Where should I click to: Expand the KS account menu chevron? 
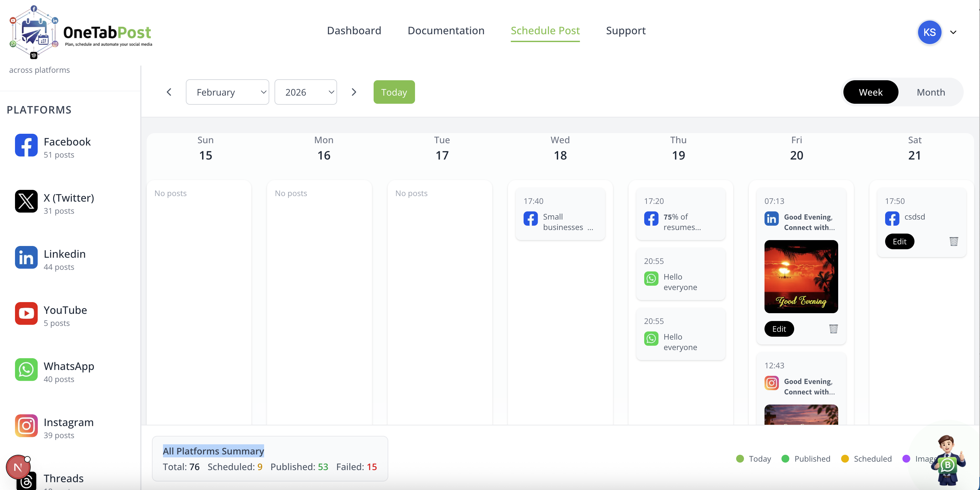(953, 32)
